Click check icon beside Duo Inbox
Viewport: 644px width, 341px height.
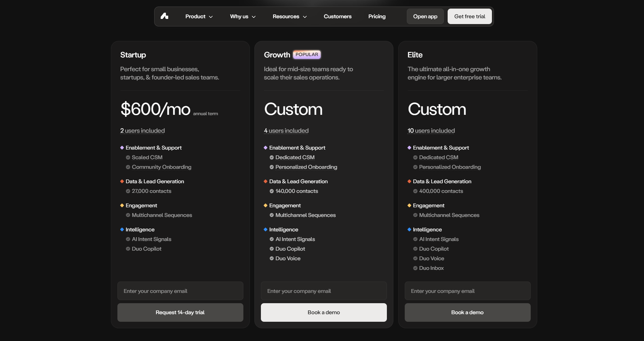pyautogui.click(x=415, y=268)
